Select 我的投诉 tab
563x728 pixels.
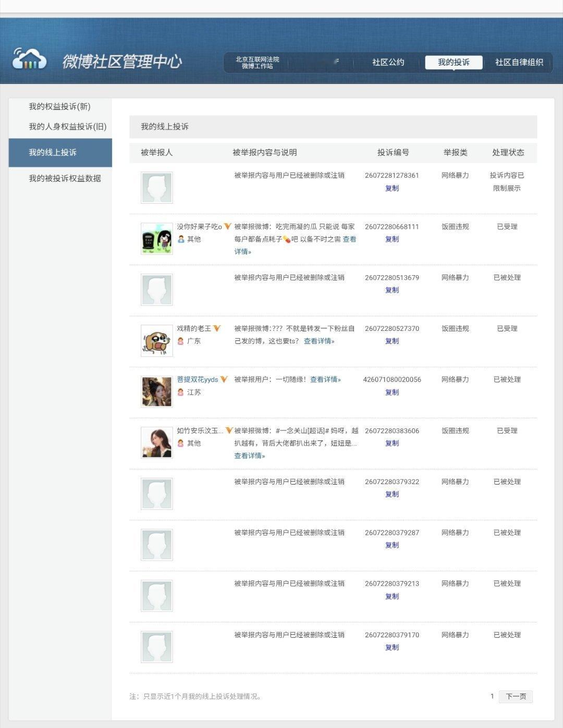point(454,62)
